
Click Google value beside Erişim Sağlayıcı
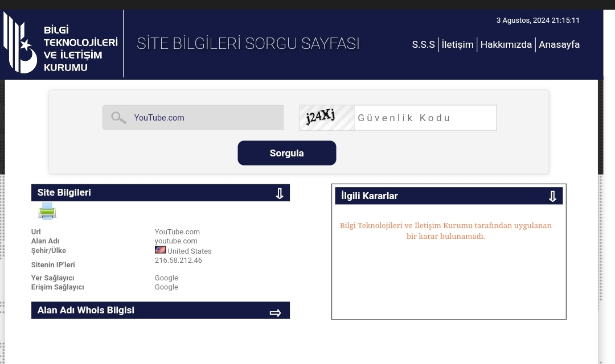tap(166, 287)
